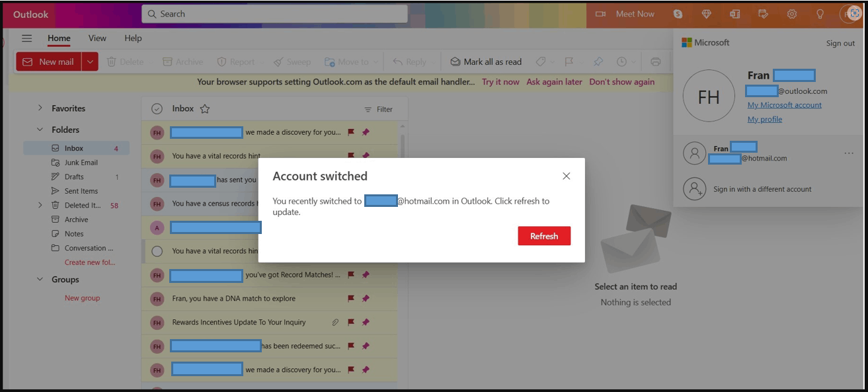The image size is (868, 392).
Task: Click the Mark all as read envelope button
Action: coord(486,61)
